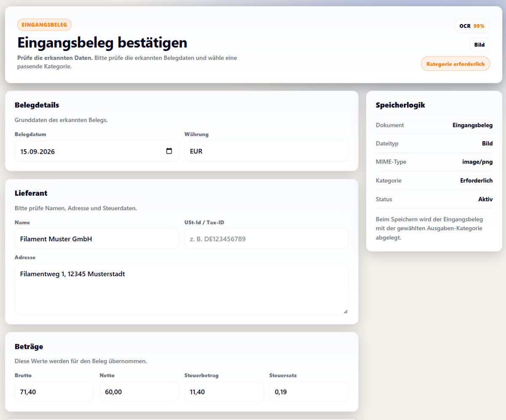Viewport: 506px width, 420px height.
Task: Click the heading Eingangsbeleg bestätigen
Action: [102, 43]
